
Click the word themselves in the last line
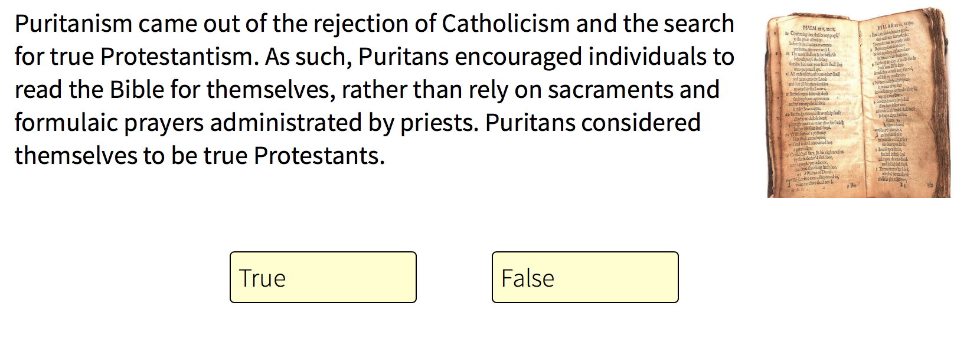[x=74, y=156]
